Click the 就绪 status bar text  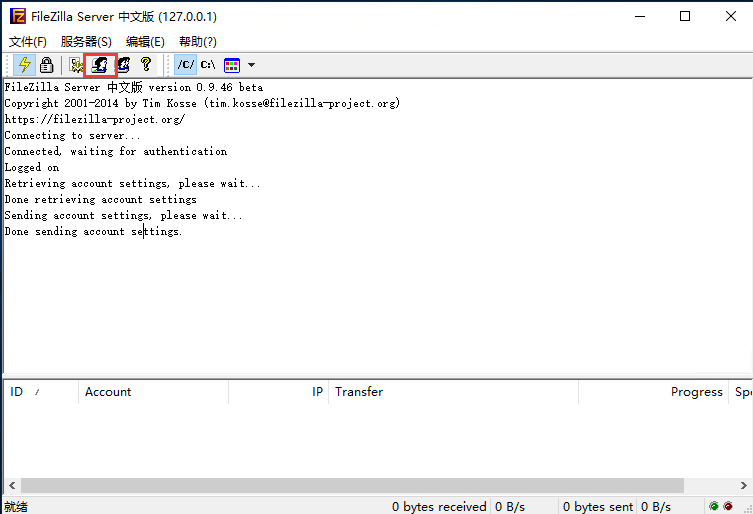click(16, 507)
